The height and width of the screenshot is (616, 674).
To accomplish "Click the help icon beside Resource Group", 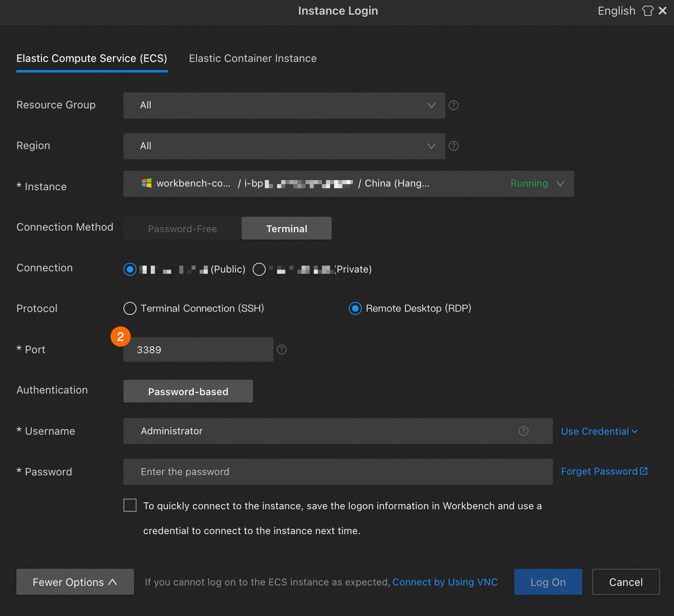I will point(454,106).
